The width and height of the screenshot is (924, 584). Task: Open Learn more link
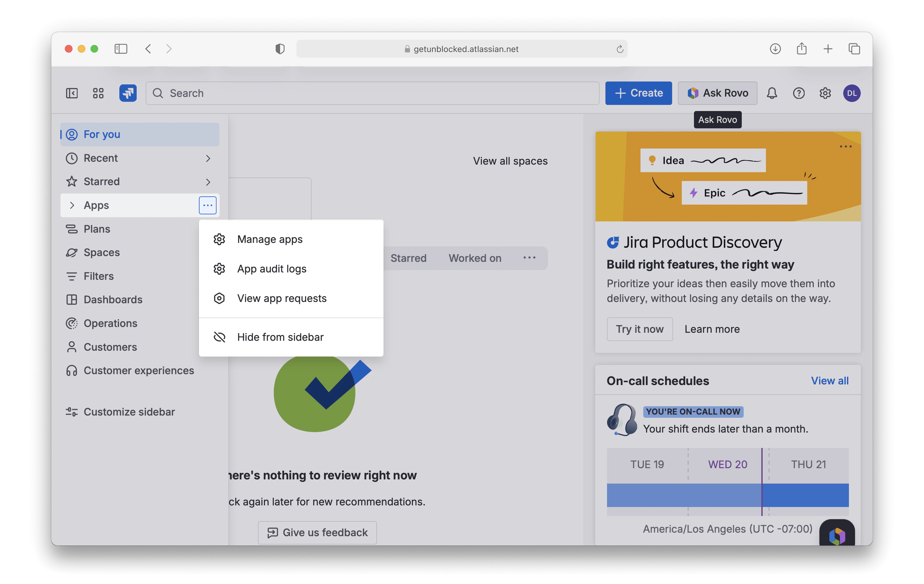(x=712, y=329)
